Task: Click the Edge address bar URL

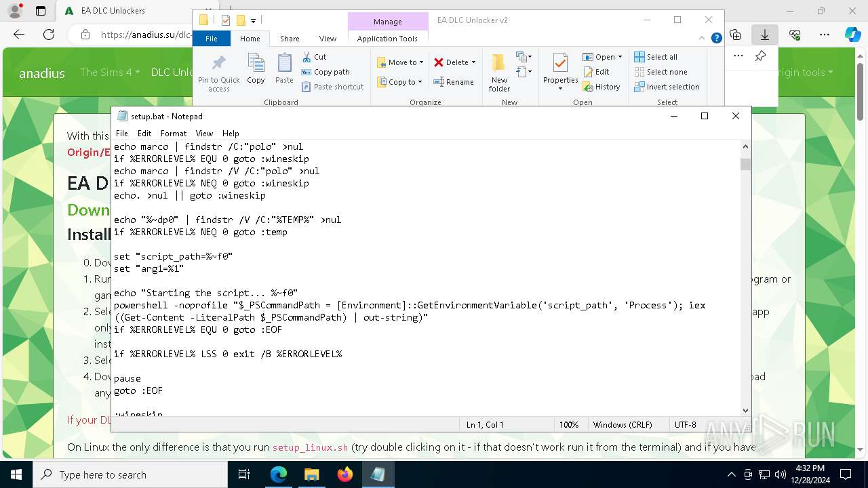Action: [146, 35]
